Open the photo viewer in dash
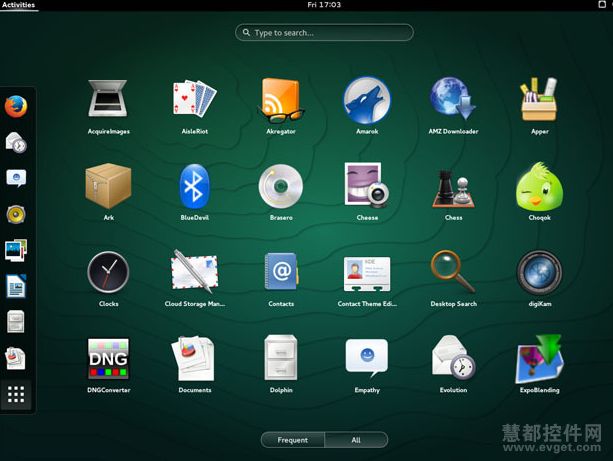This screenshot has height=461, width=613. [x=16, y=250]
